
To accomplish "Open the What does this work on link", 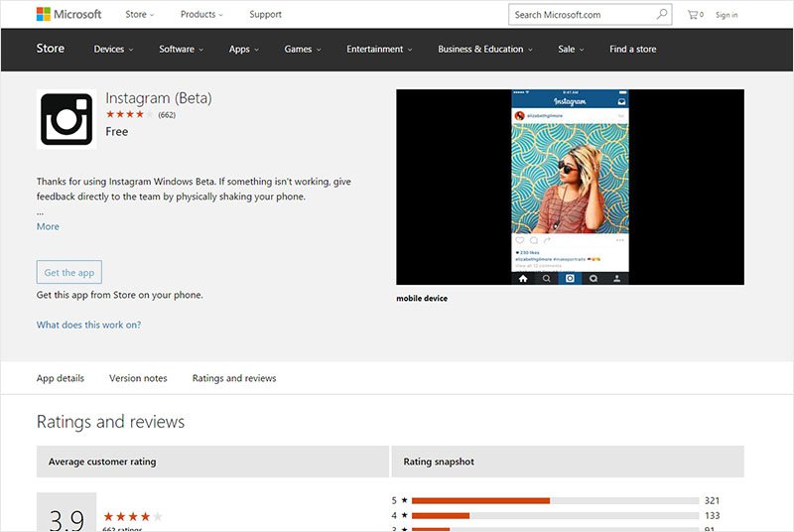I will click(x=88, y=325).
